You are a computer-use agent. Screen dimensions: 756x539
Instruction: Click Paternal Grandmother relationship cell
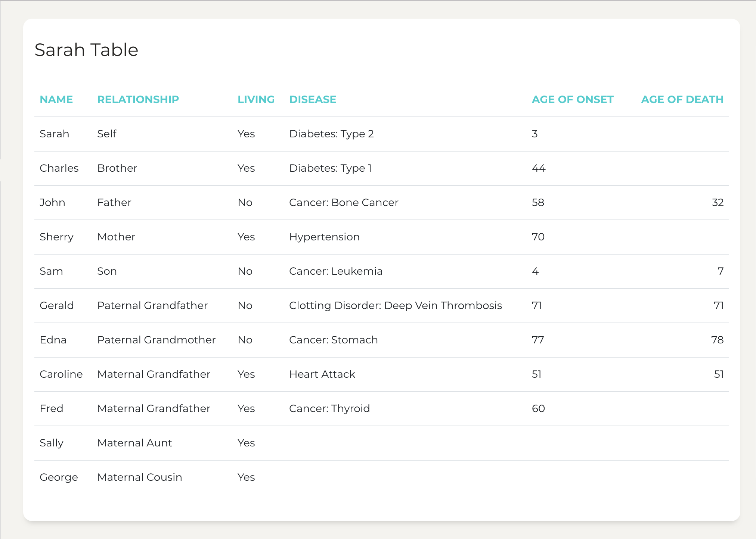[x=156, y=340]
